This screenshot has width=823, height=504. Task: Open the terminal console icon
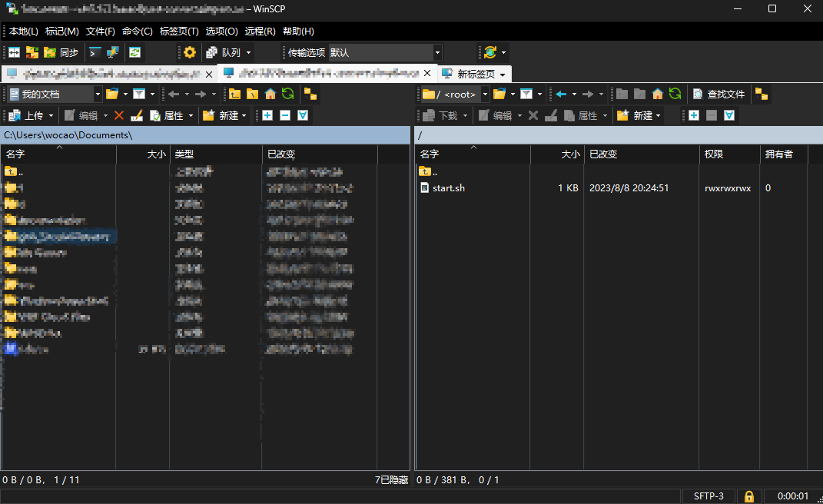point(95,52)
